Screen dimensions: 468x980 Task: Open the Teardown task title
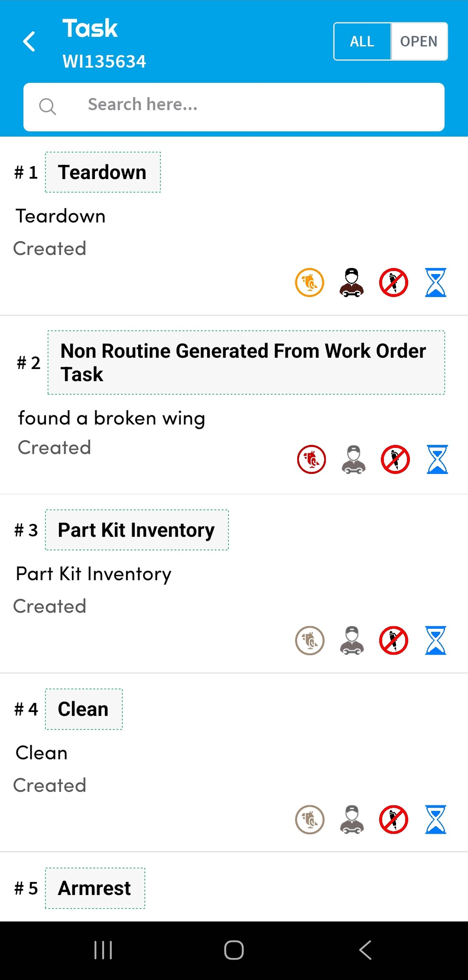pyautogui.click(x=103, y=172)
